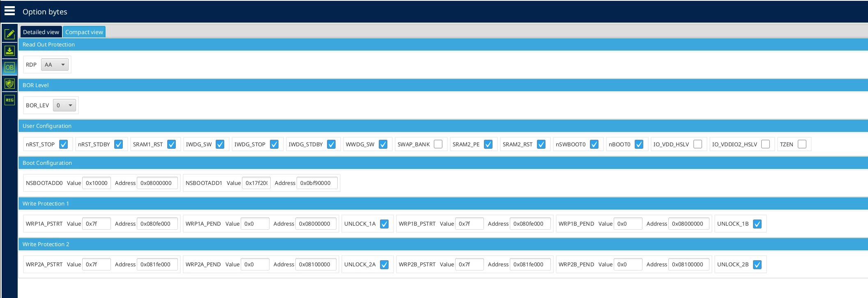Image resolution: width=868 pixels, height=298 pixels.
Task: Click WRP1A_PEND Address field
Action: [316, 224]
